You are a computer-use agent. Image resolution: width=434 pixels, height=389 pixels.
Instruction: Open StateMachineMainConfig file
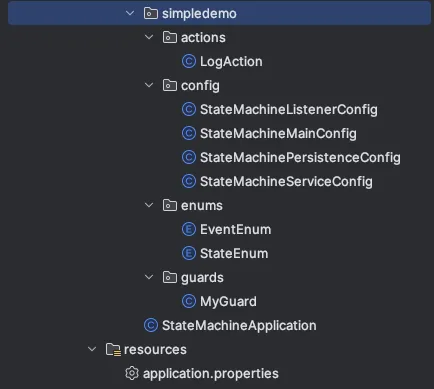278,134
